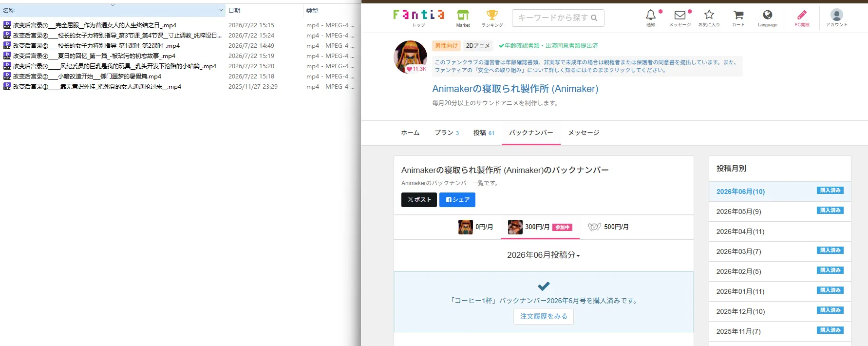Switch to the バックナンバー tab
The image size is (868, 346).
click(x=531, y=133)
